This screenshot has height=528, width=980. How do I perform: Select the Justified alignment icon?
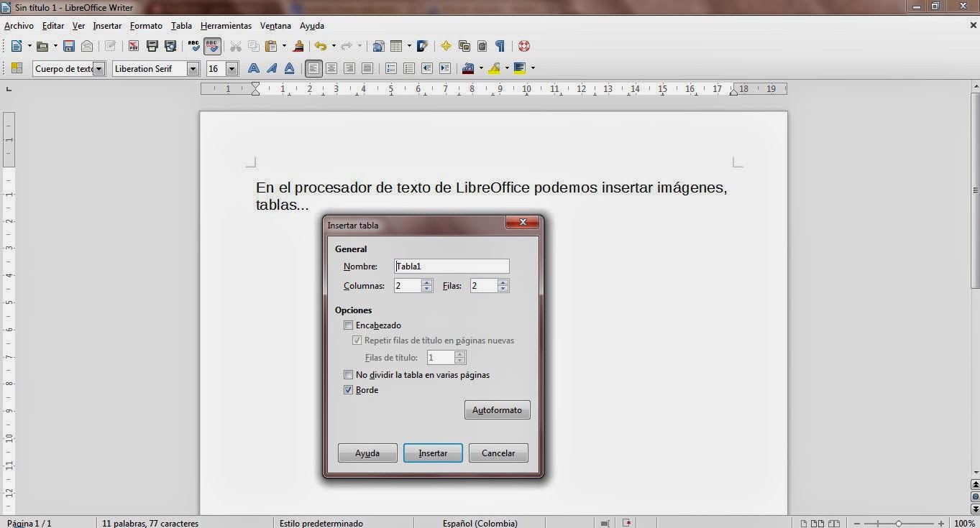367,68
